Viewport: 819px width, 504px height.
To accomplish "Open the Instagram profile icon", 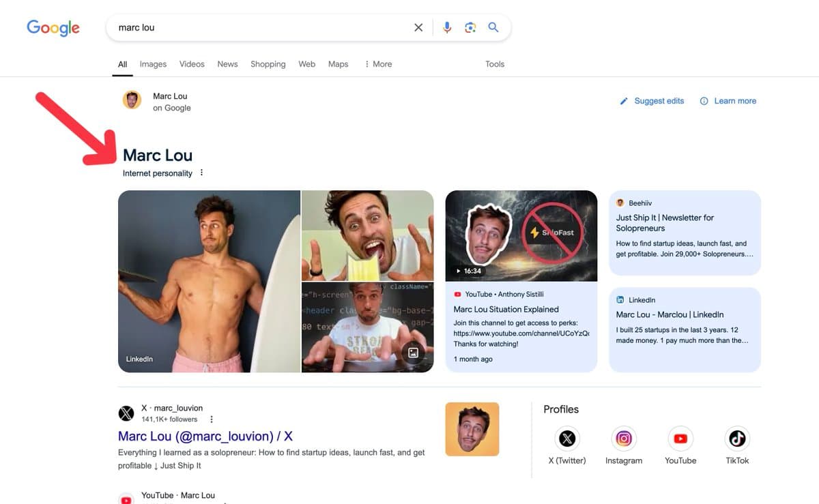I will pyautogui.click(x=624, y=439).
